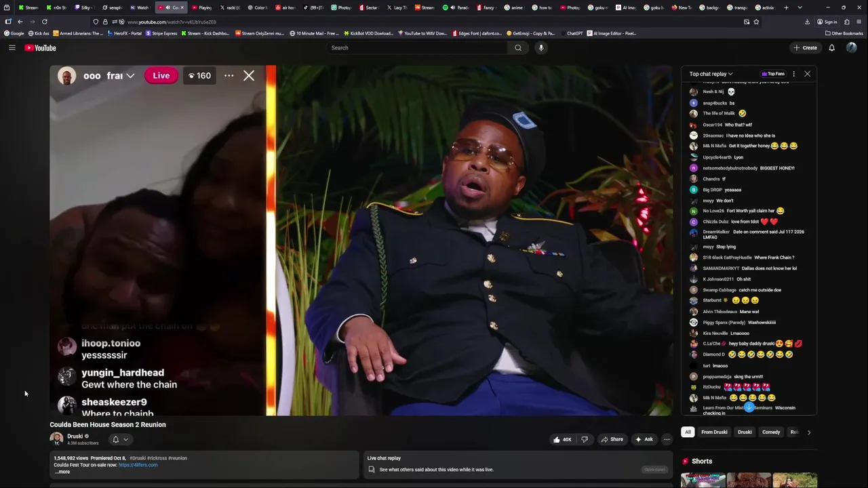868x488 pixels.
Task: Toggle picture-in-picture icon in address bar
Action: click(x=747, y=22)
